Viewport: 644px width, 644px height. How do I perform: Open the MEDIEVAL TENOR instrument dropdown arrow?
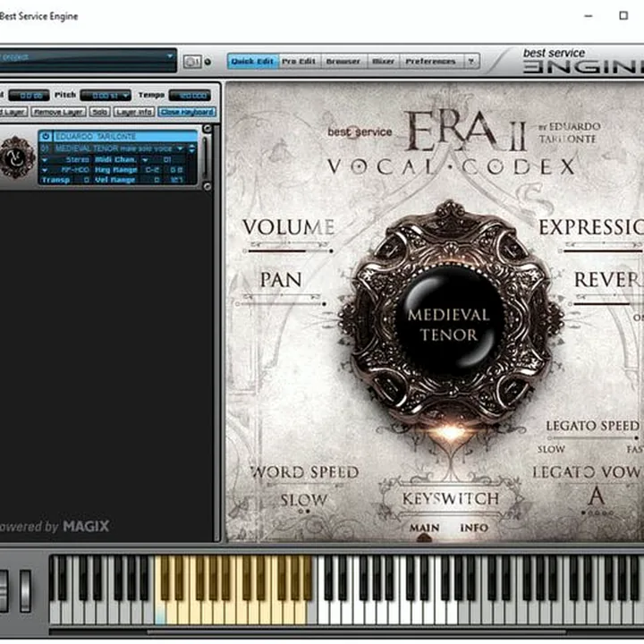[x=181, y=148]
